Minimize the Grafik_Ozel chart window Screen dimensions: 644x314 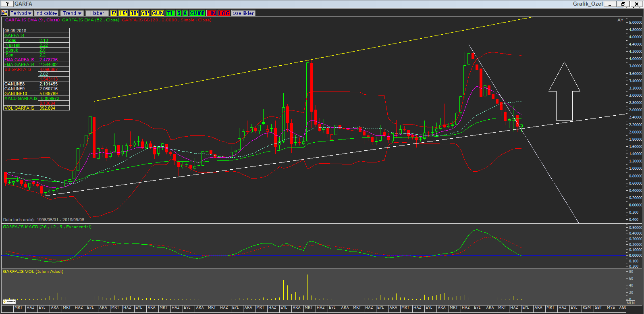[610, 4]
